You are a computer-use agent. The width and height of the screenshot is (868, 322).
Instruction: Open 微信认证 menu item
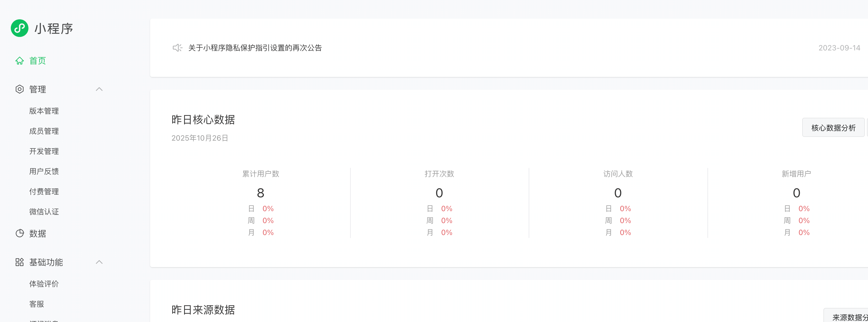44,212
